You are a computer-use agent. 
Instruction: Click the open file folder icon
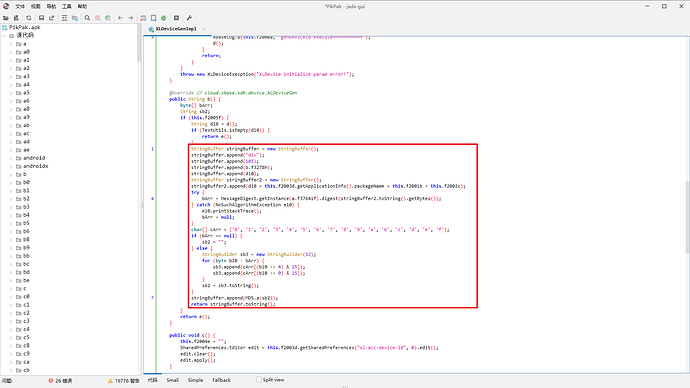point(6,18)
